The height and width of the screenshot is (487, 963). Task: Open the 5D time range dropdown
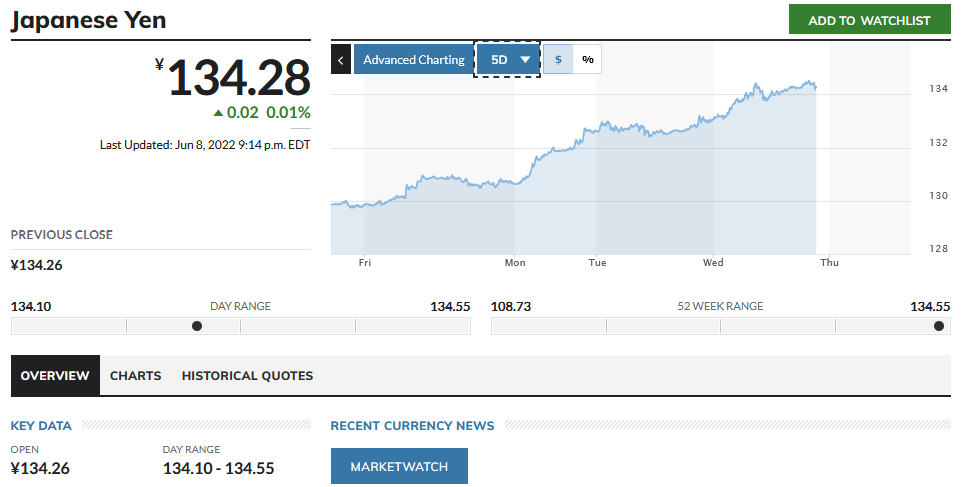(x=507, y=60)
